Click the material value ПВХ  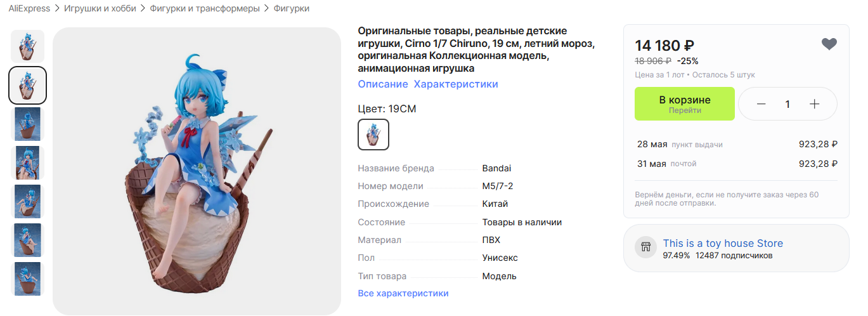click(x=491, y=240)
